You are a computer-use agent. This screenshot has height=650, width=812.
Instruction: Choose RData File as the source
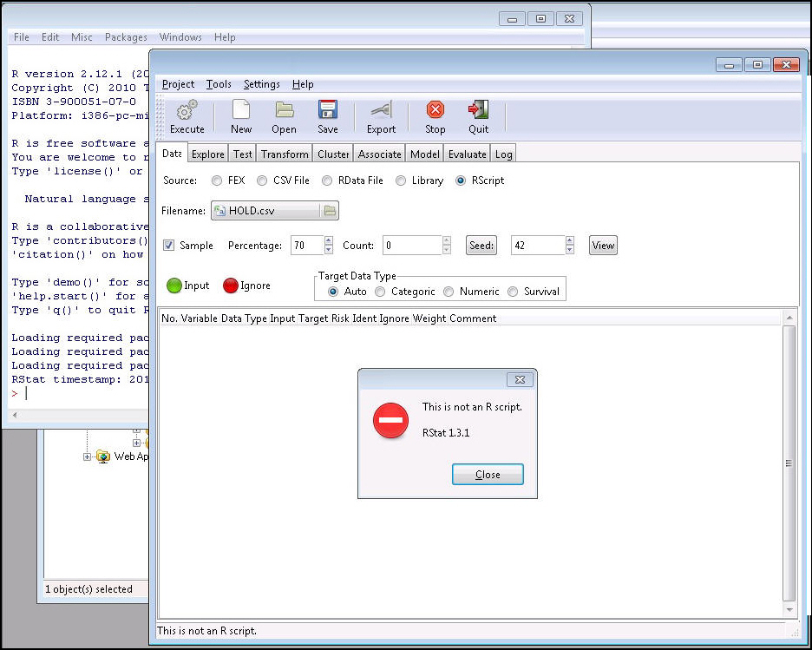pos(327,181)
